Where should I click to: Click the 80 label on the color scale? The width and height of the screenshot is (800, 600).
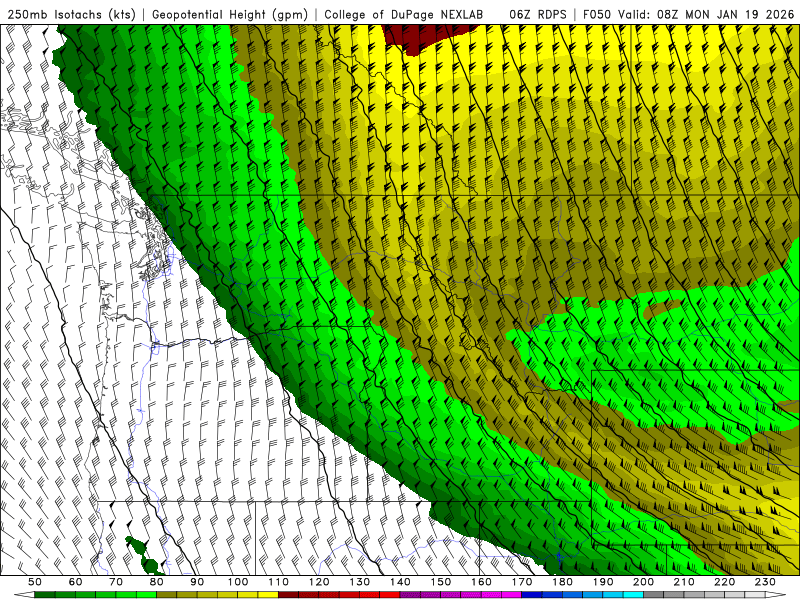(157, 582)
